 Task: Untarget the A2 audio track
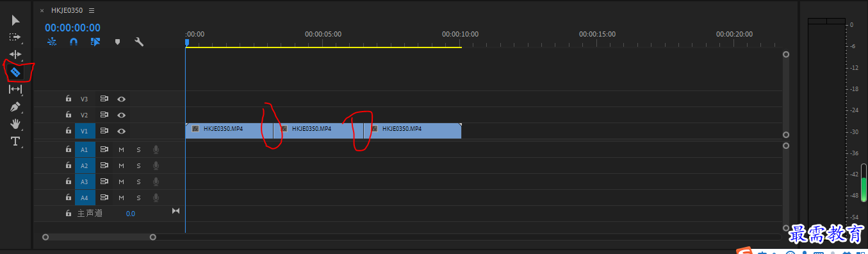click(85, 165)
